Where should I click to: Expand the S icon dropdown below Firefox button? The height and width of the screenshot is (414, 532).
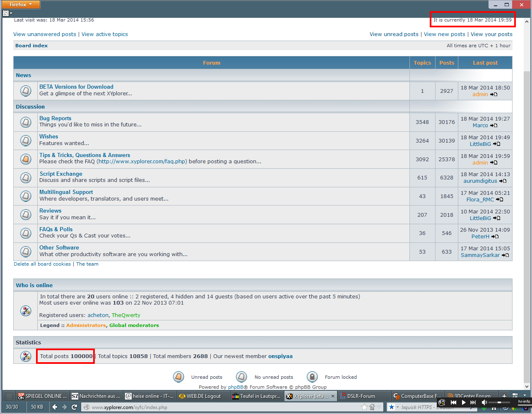7,13
